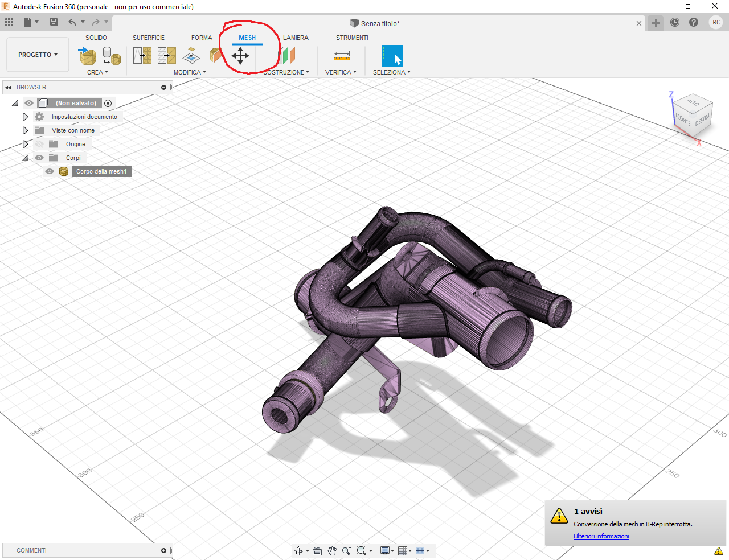The height and width of the screenshot is (560, 729).
Task: Open the MODIFICA menu
Action: click(190, 72)
